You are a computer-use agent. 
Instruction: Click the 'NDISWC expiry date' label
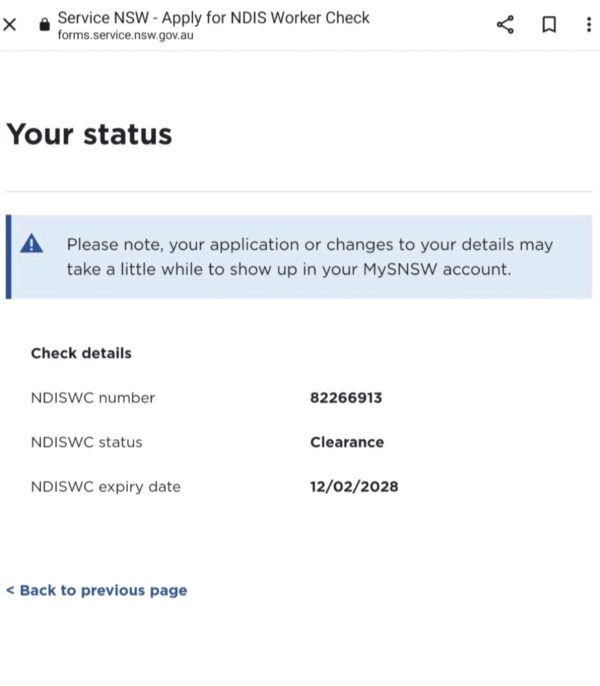pyautogui.click(x=105, y=487)
